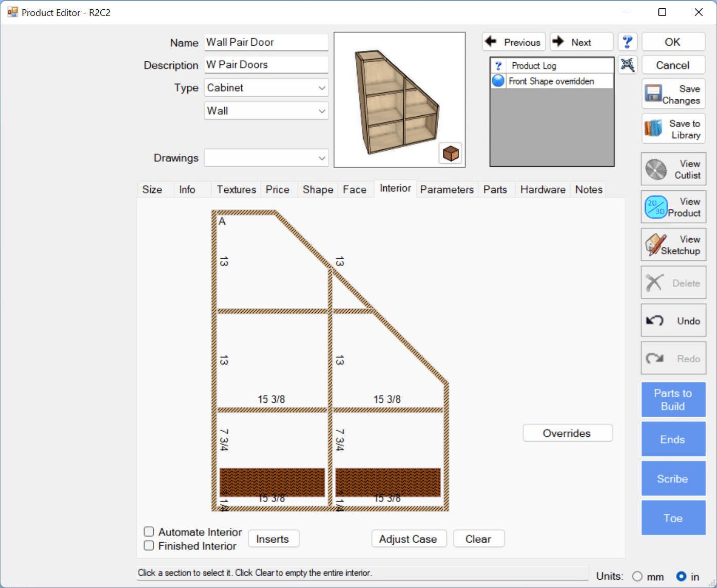Open the View Cutlist saw blade icon
The image size is (717, 588).
[x=655, y=169]
